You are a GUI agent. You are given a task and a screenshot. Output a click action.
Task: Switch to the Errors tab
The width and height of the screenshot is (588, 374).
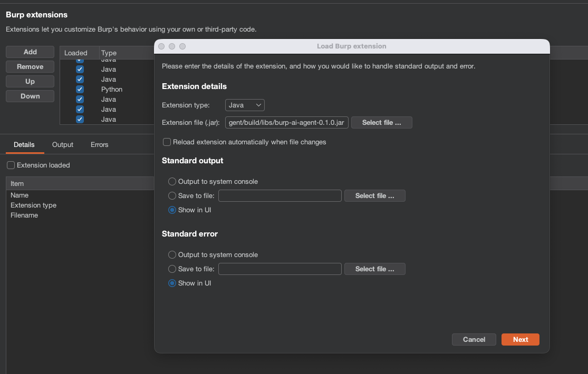point(99,144)
